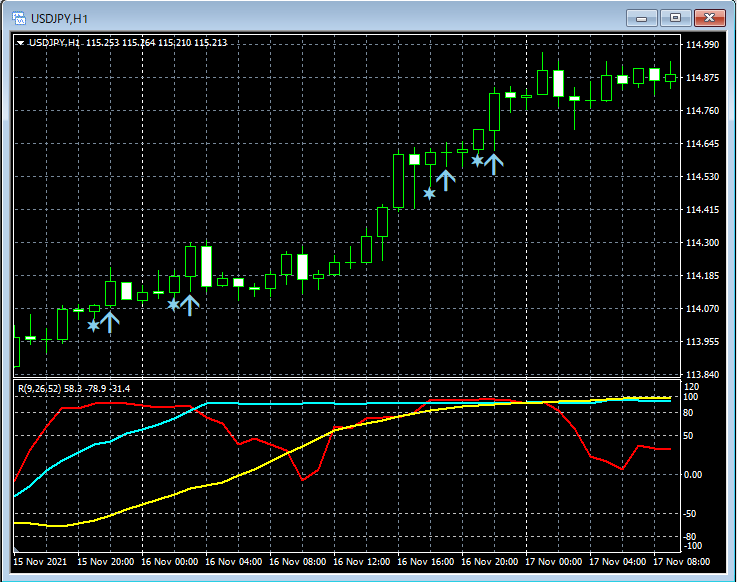The image size is (737, 582).
Task: Click the 114.530 price scale label
Action: pyautogui.click(x=702, y=177)
